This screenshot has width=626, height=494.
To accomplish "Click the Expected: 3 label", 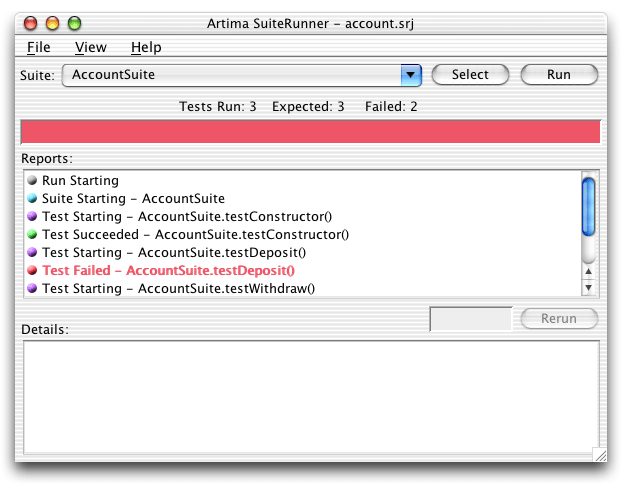I will pos(308,107).
